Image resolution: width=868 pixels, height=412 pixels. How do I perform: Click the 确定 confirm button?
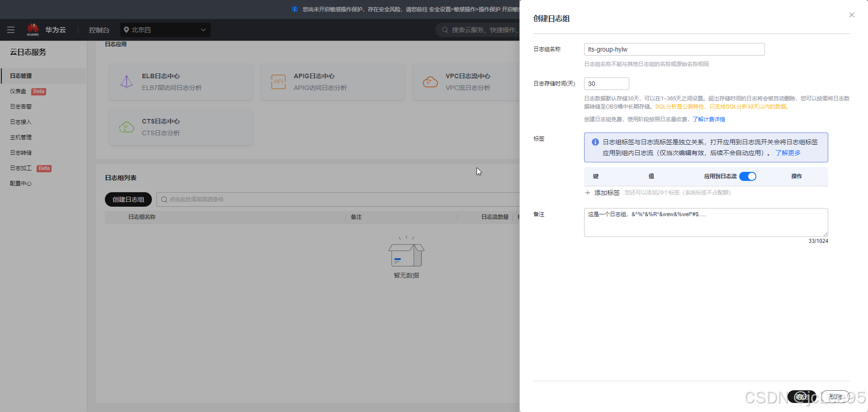(802, 397)
